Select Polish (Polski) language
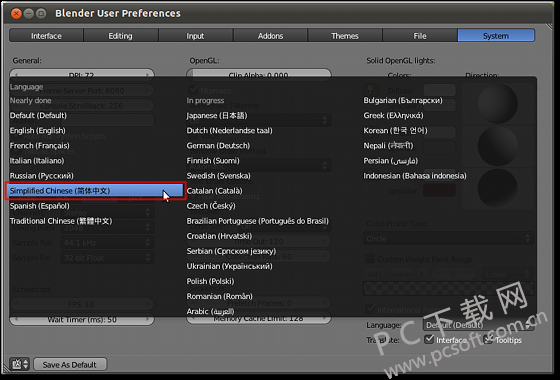Screen dimensions: 560x380 pyautogui.click(x=210, y=281)
